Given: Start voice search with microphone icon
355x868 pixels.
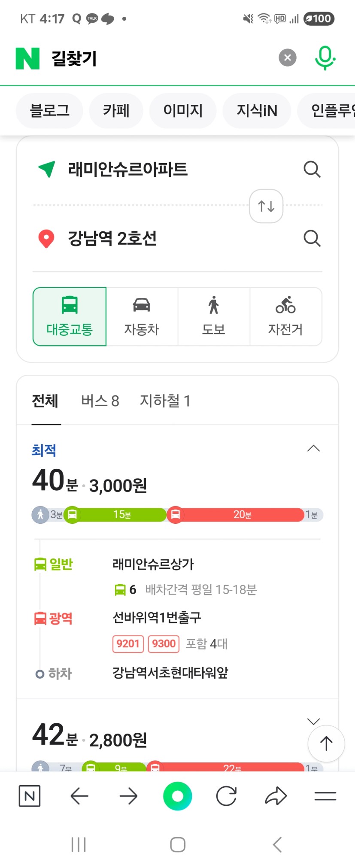Looking at the screenshot, I should click(x=325, y=58).
